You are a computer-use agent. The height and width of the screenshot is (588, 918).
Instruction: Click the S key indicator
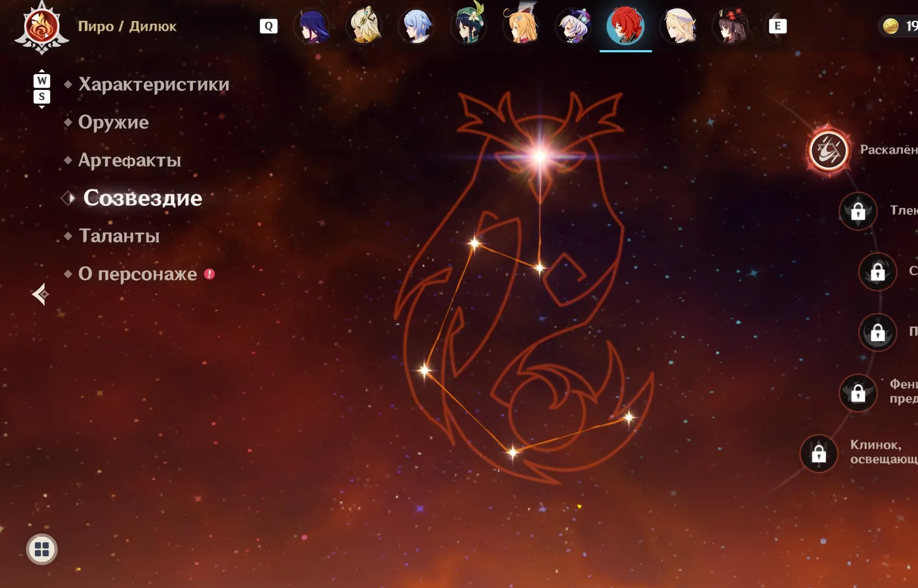click(42, 97)
